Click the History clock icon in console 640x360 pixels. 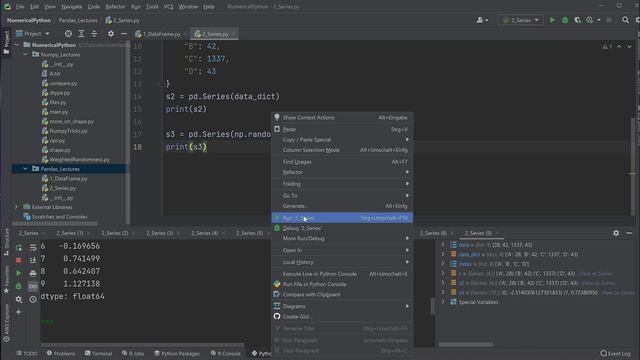click(33, 299)
